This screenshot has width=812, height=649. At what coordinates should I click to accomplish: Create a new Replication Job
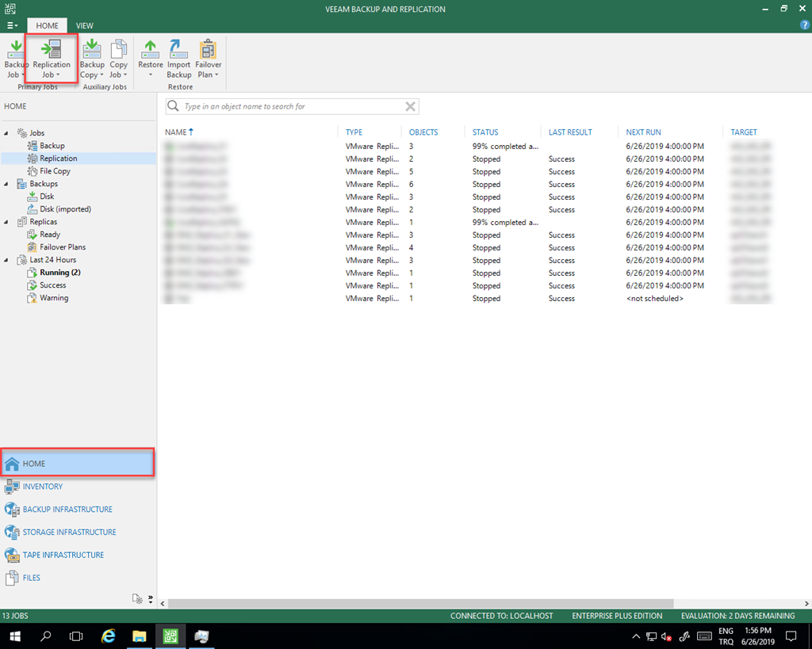click(x=52, y=59)
